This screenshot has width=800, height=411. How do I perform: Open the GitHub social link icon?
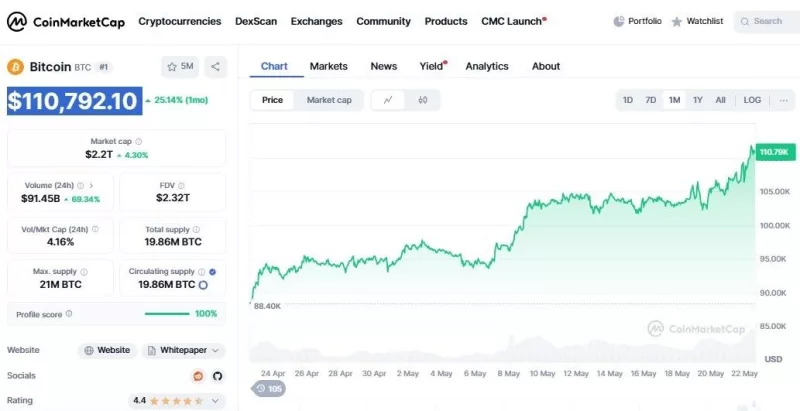pos(218,376)
